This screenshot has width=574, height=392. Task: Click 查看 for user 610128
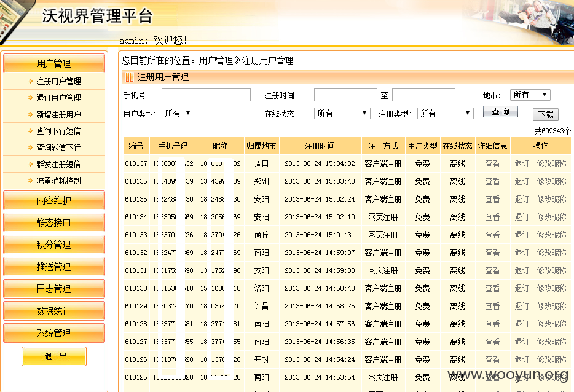tap(492, 324)
